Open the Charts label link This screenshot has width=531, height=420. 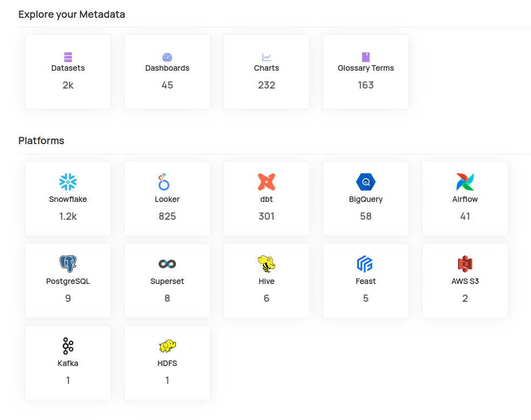pyautogui.click(x=267, y=68)
